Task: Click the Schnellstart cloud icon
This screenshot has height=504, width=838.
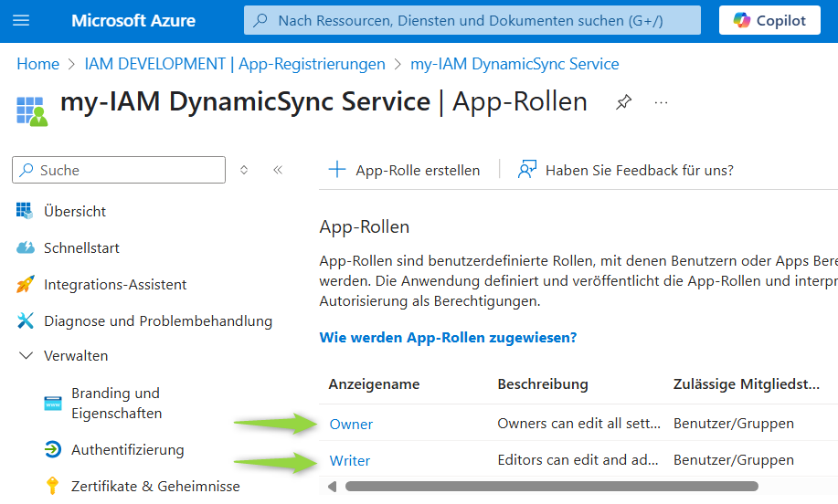Action: [x=25, y=247]
